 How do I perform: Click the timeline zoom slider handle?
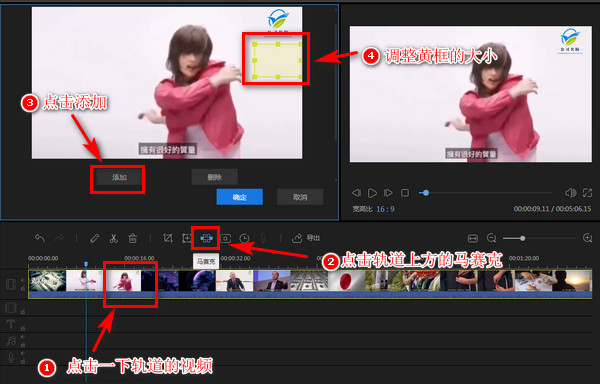522,238
